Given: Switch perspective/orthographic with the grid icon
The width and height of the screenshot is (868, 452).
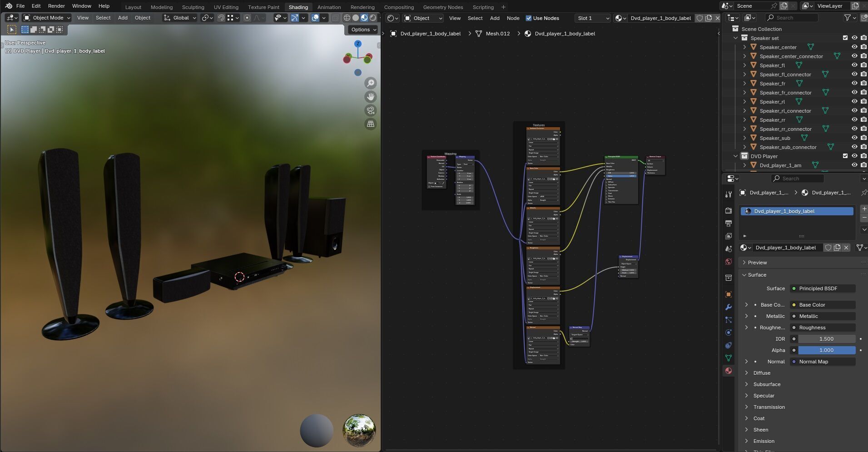Looking at the screenshot, I should tap(371, 124).
